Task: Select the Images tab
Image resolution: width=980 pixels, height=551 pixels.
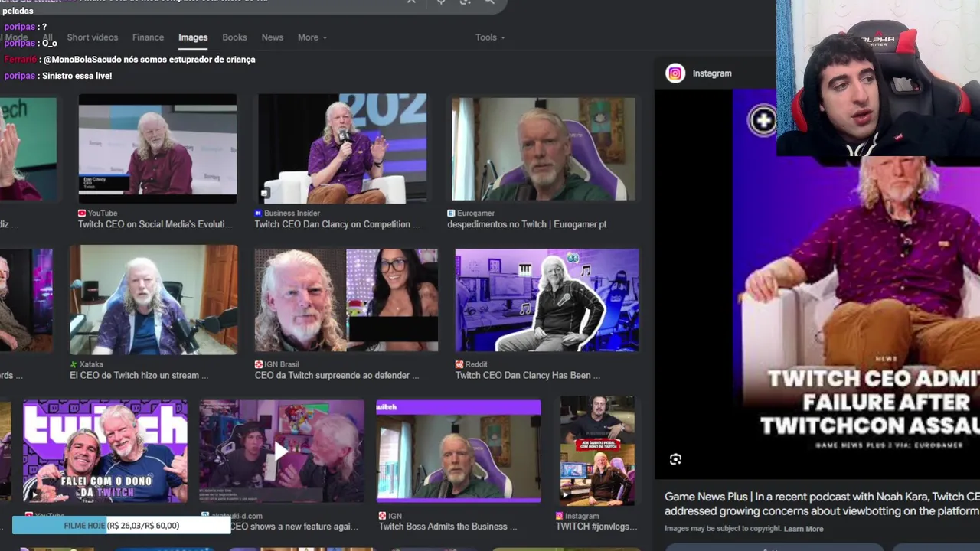Action: [x=193, y=37]
